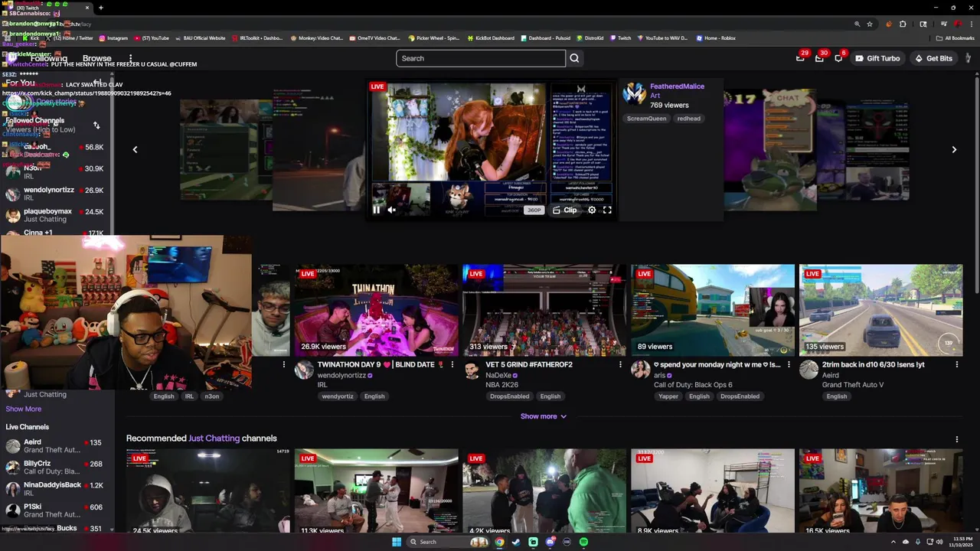Viewport: 980px width, 551px height.
Task: Open the Get Bits menu
Action: [933, 58]
